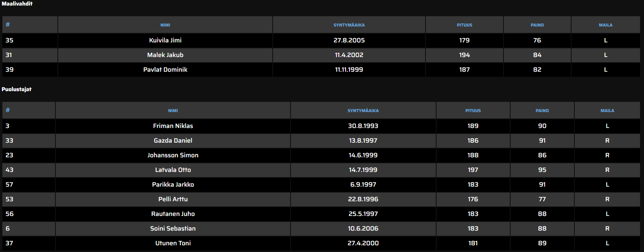Screen dimensions: 644x252
Task: Open player Kuivila Jimi
Action: tap(165, 40)
